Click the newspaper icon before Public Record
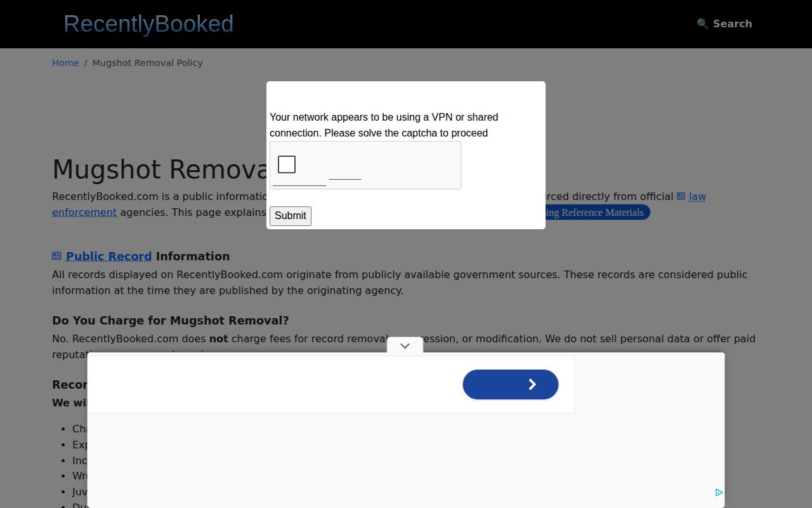 pyautogui.click(x=56, y=256)
